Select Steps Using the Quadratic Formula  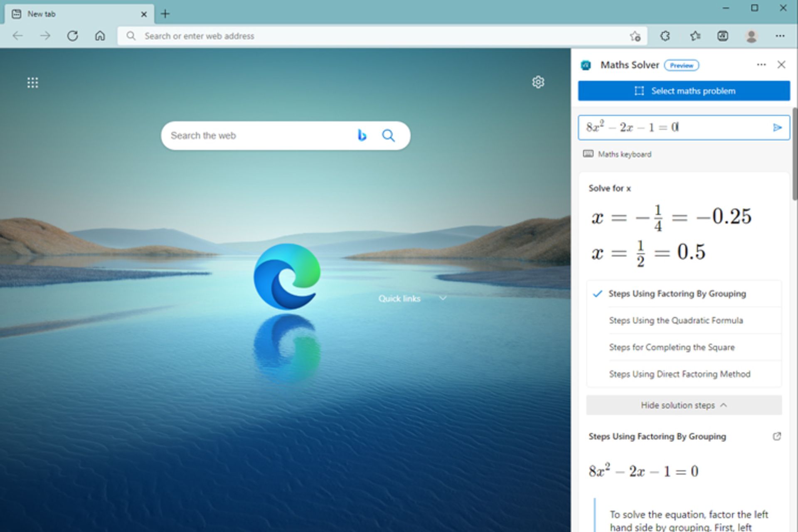(x=684, y=320)
